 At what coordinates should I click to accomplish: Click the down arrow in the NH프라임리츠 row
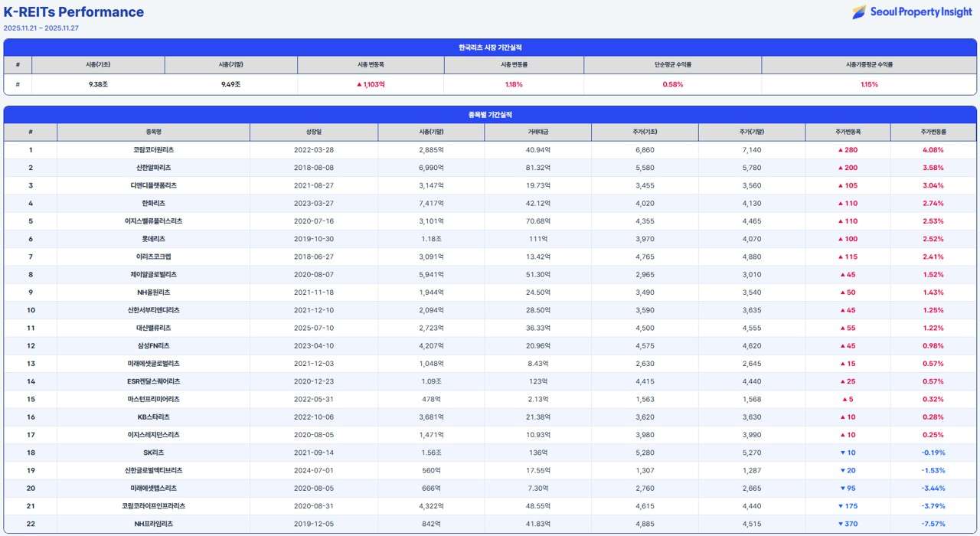pyautogui.click(x=840, y=524)
